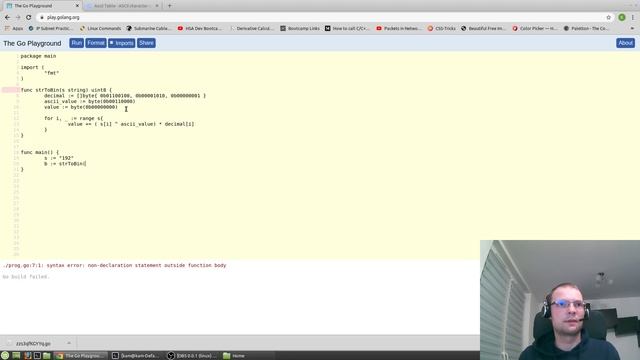Open the Submarine Cable bookmark
Viewport: 640px width, 360px height.
[149, 29]
